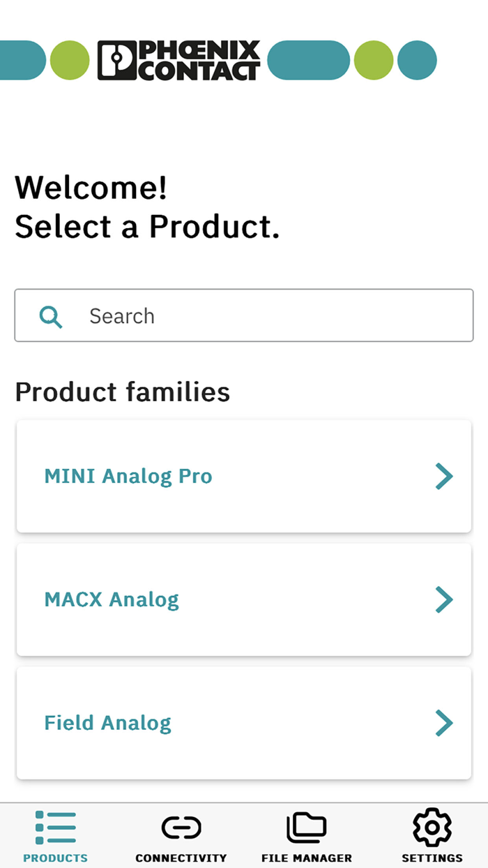Click the File Manager folder icon

click(307, 828)
